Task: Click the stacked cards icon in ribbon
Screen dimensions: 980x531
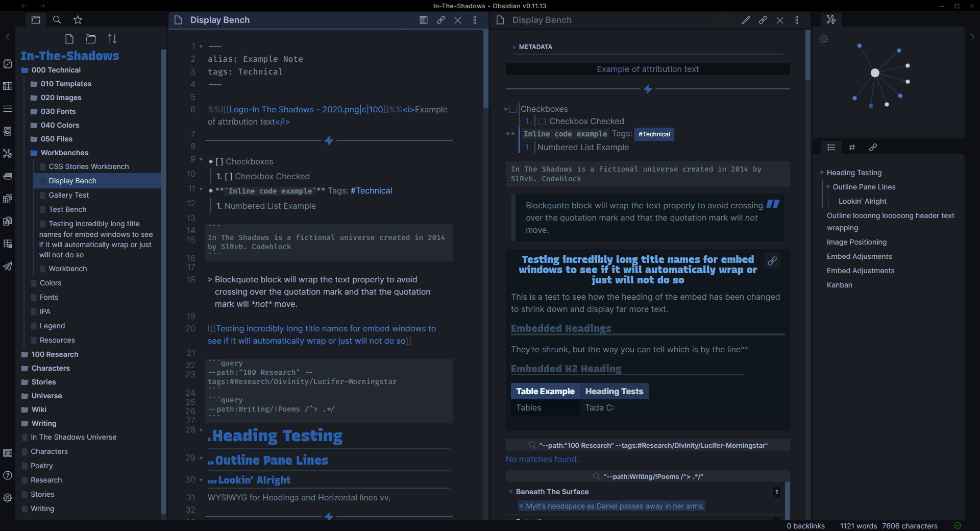Action: pyautogui.click(x=8, y=176)
